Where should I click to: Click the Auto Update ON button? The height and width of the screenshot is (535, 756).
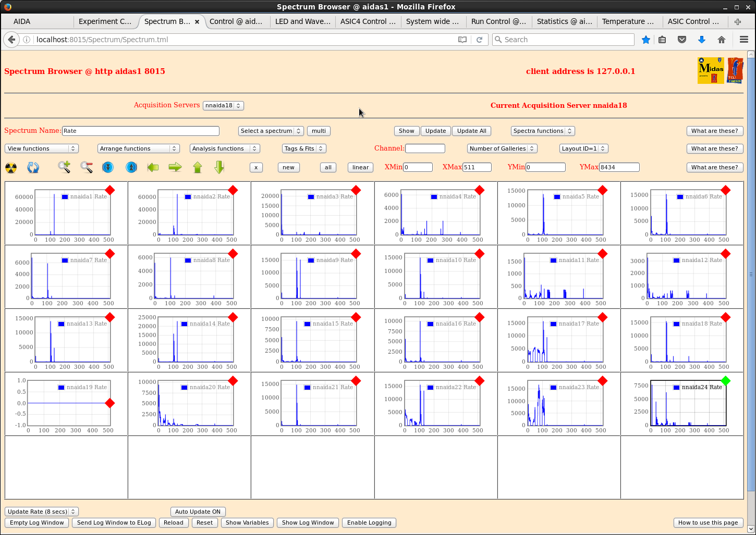[x=198, y=512]
